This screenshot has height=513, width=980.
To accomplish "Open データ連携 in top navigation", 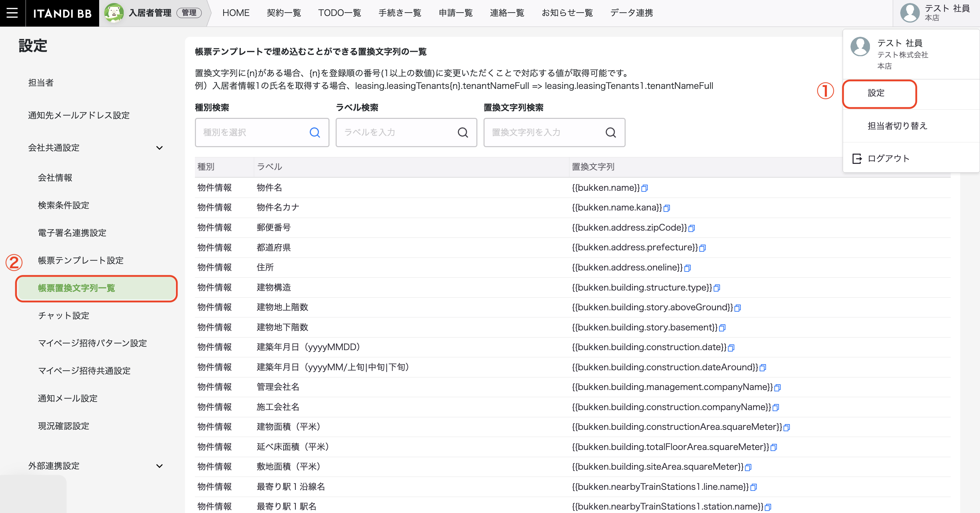I will click(x=631, y=13).
